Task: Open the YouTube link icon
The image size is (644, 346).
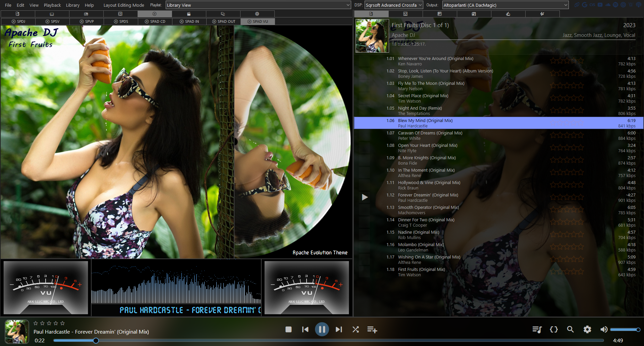Action: (x=600, y=5)
